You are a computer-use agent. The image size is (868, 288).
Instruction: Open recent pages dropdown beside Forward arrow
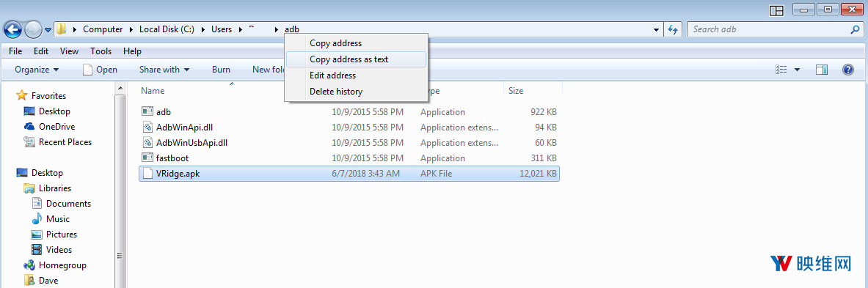(48, 30)
